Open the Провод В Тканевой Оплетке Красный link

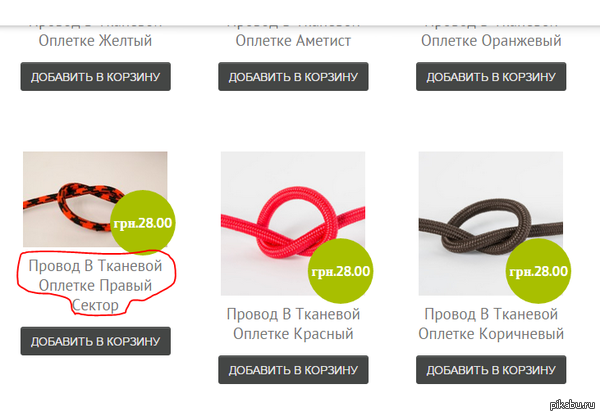(293, 324)
